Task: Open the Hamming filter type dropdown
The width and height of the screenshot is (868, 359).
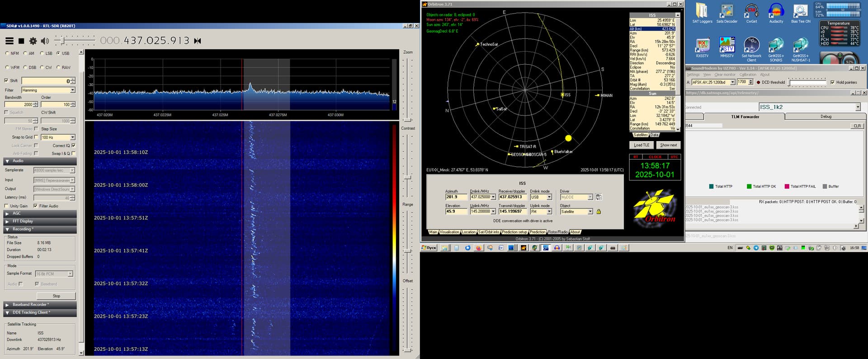Action: 72,90
